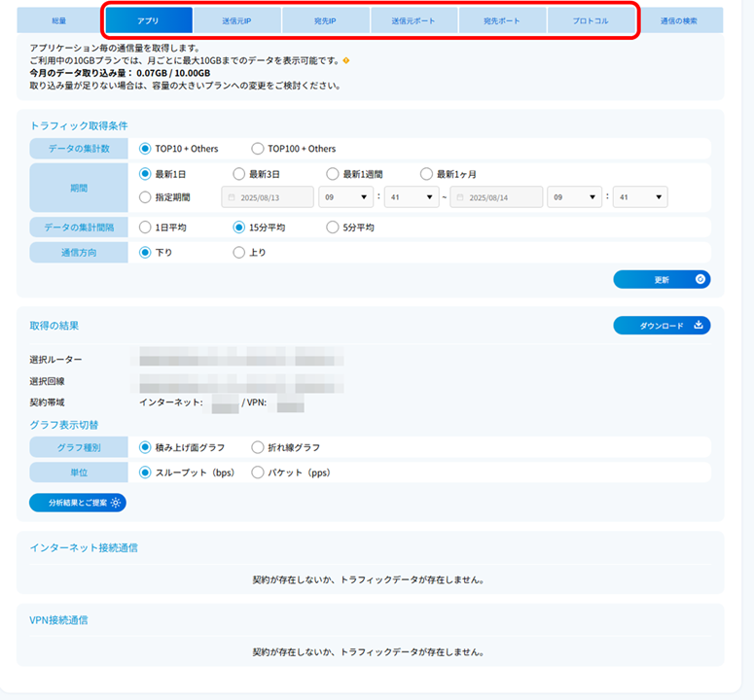Switch traffic direction to 上り

pos(239,253)
